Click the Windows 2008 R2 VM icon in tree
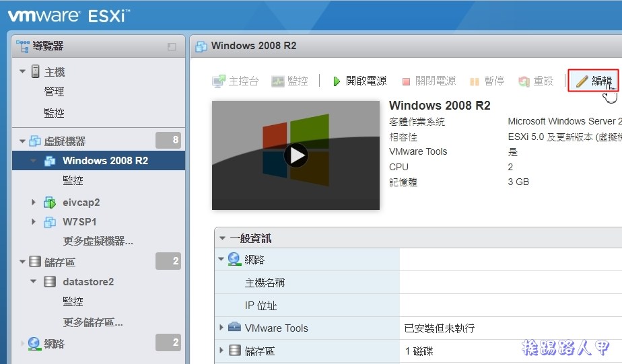 pyautogui.click(x=50, y=161)
